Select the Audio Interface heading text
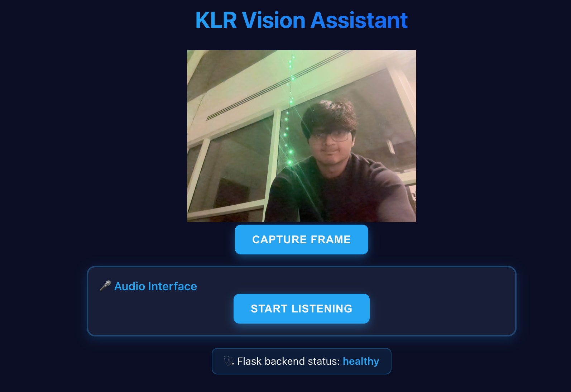The width and height of the screenshot is (571, 392). pos(155,286)
